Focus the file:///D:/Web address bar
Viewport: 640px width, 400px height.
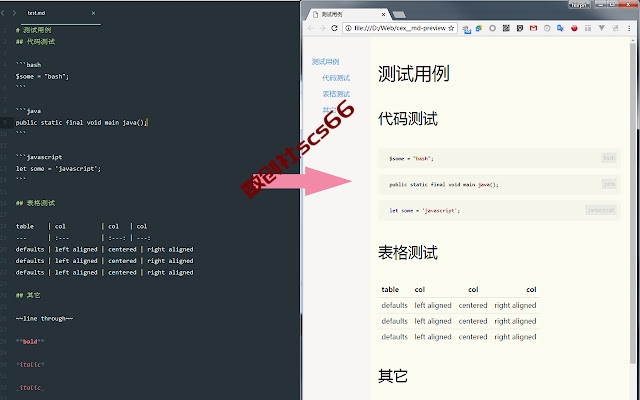click(400, 28)
